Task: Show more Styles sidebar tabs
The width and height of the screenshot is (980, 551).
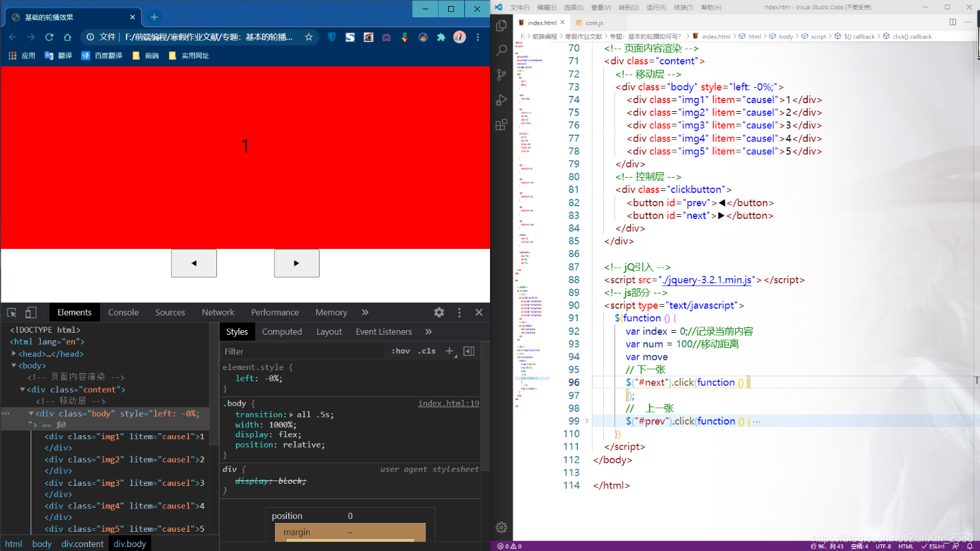Action: coord(428,331)
